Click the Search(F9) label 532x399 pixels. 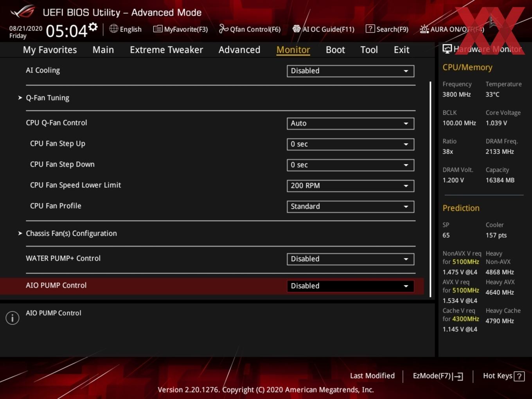392,29
